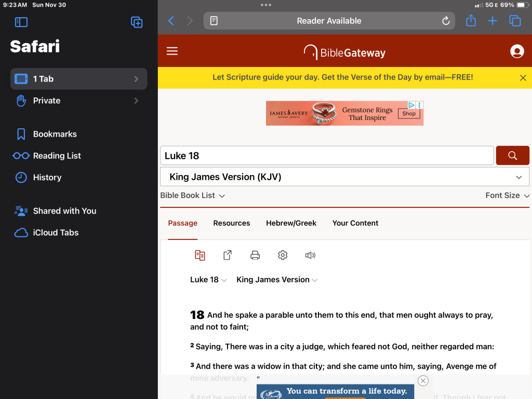This screenshot has height=399, width=532.
Task: Toggle the Safari sidebar panel icon
Action: (21, 22)
